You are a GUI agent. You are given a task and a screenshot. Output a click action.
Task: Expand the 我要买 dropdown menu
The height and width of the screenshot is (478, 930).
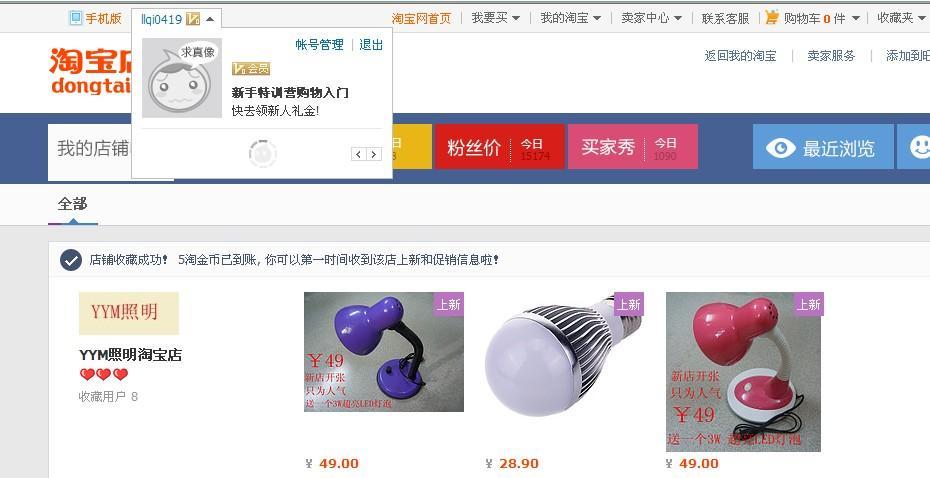point(496,18)
